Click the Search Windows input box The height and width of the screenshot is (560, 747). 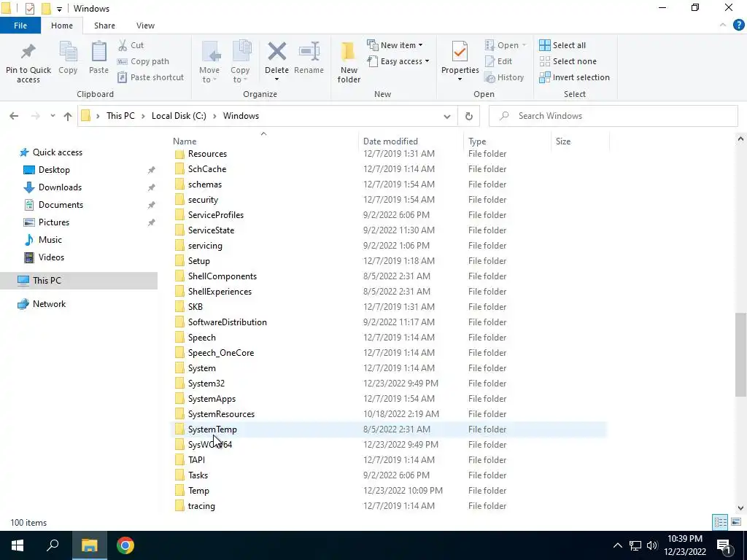coord(613,116)
